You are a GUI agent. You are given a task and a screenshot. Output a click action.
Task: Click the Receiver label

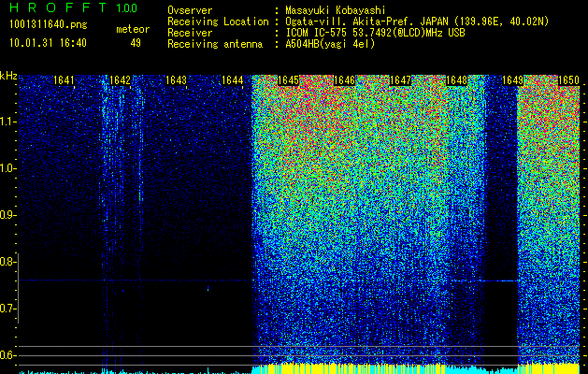(x=190, y=33)
